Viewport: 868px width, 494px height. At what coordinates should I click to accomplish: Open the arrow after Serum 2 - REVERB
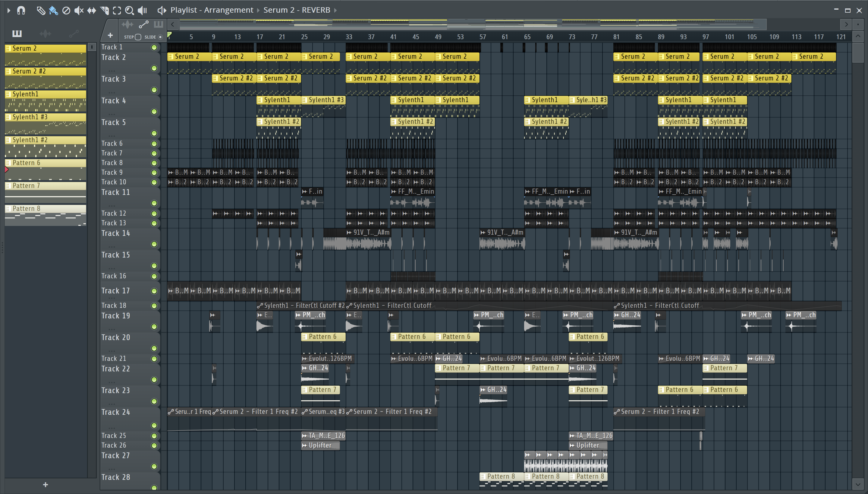(x=335, y=11)
